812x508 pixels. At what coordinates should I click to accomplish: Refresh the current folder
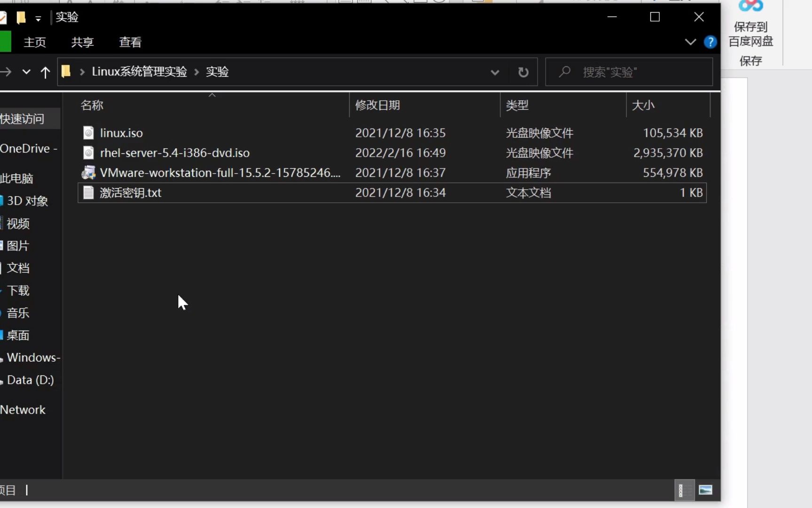pyautogui.click(x=523, y=72)
